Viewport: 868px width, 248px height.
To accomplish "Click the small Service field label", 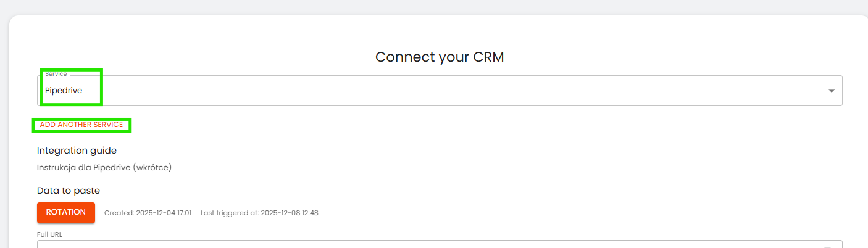I will tap(56, 74).
